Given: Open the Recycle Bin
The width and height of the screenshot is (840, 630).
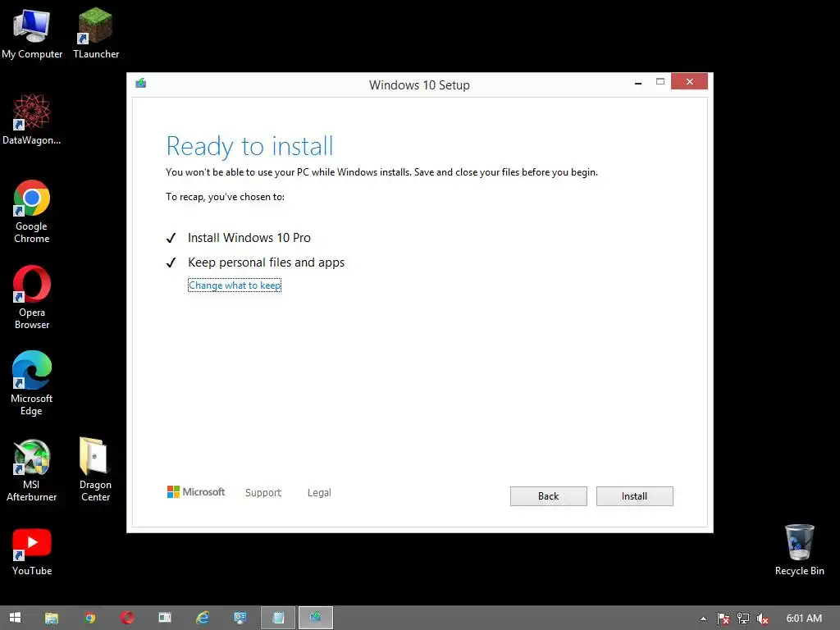Looking at the screenshot, I should point(799,550).
